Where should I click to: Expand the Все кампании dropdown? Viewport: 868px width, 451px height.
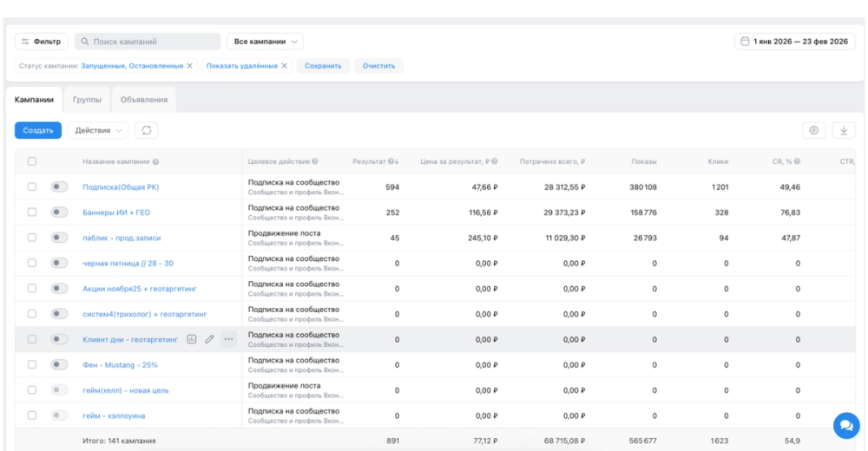coord(265,42)
